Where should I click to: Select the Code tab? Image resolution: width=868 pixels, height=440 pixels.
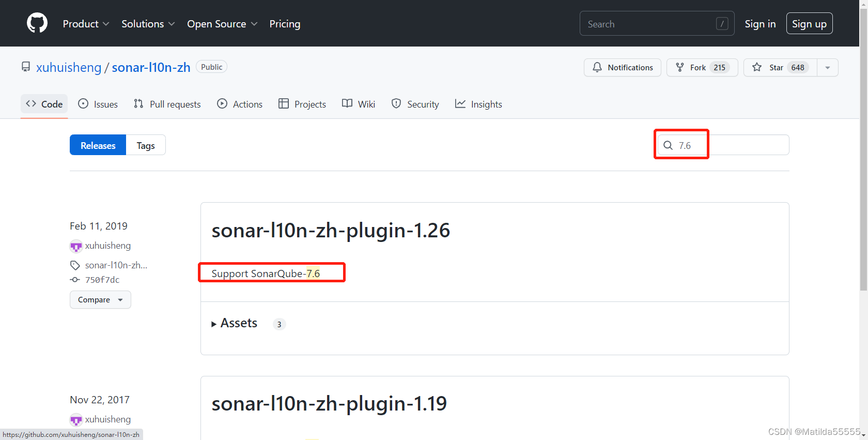click(x=44, y=104)
